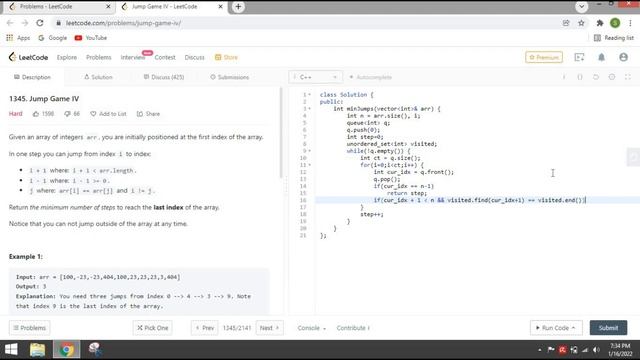Viewport: 640px width, 360px height.
Task: Open the LeetCode profile avatar menu
Action: (623, 57)
